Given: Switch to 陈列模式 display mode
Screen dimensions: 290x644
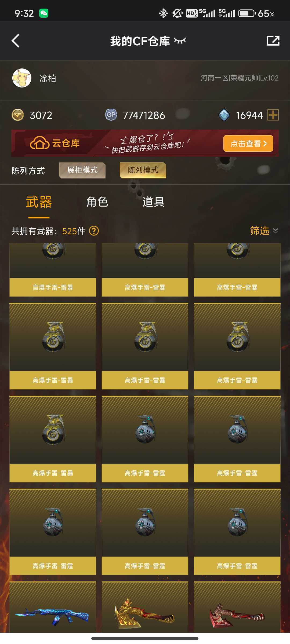Looking at the screenshot, I should click(143, 170).
